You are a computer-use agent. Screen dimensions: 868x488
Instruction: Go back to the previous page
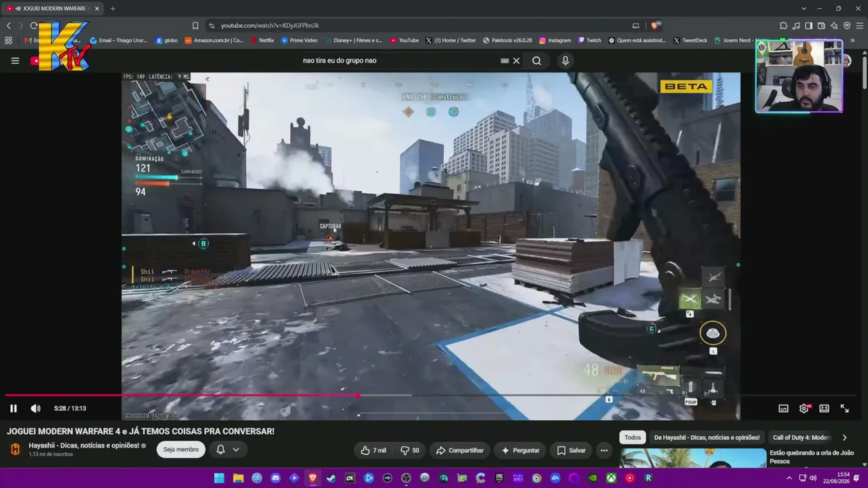[9, 25]
